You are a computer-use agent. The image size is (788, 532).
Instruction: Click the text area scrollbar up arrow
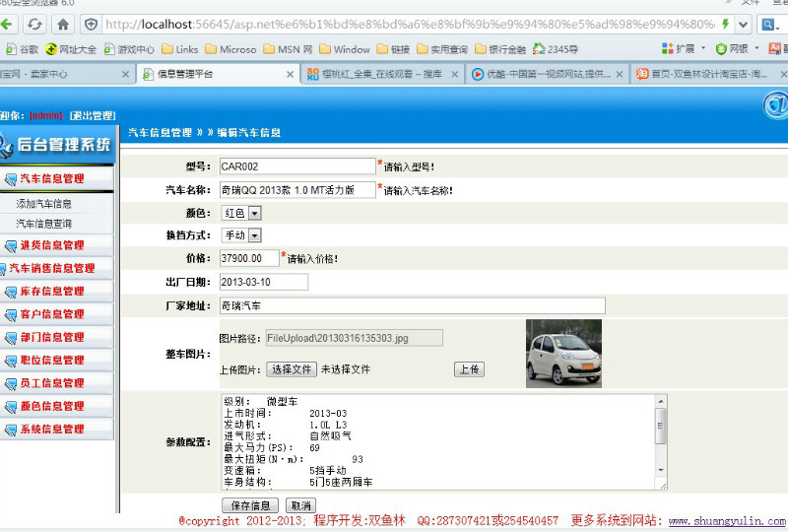661,401
